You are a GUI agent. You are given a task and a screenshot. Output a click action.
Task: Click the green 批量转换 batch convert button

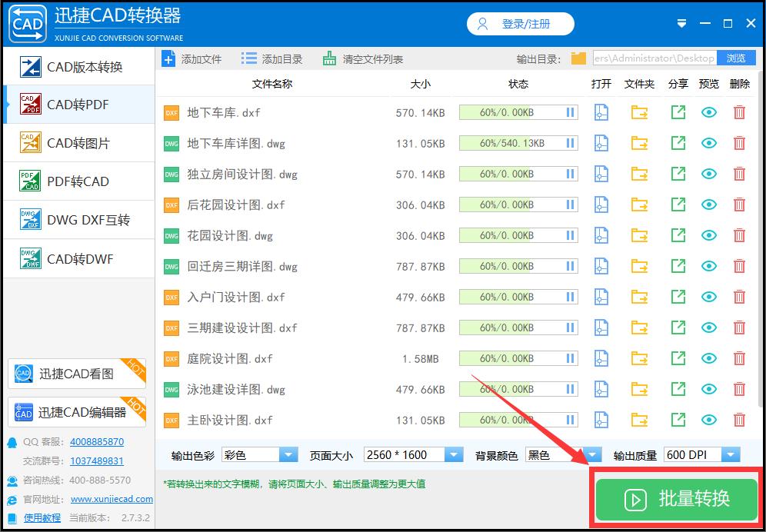(675, 498)
